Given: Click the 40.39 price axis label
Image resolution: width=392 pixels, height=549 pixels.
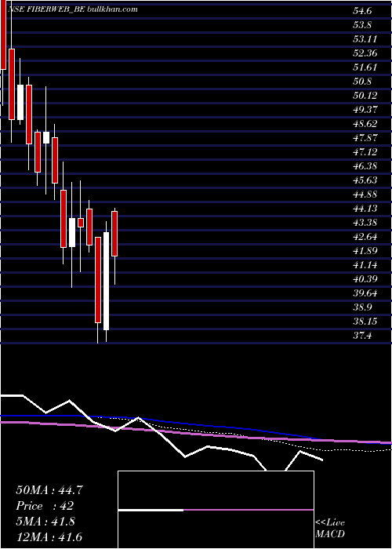Looking at the screenshot, I should pyautogui.click(x=365, y=279).
